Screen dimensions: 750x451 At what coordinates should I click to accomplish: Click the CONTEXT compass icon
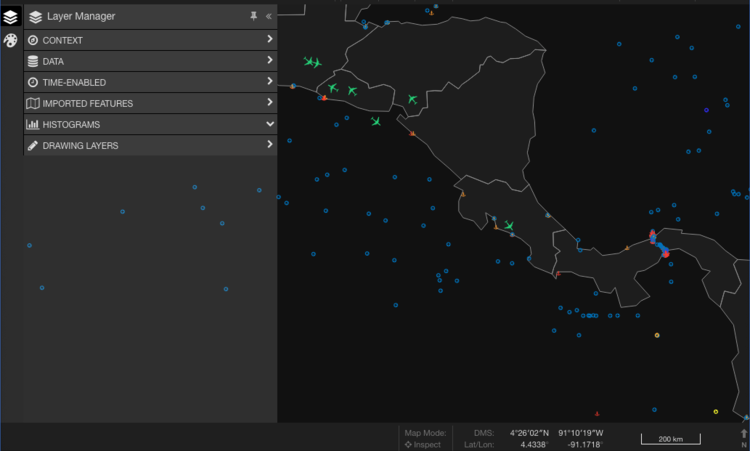pos(33,40)
